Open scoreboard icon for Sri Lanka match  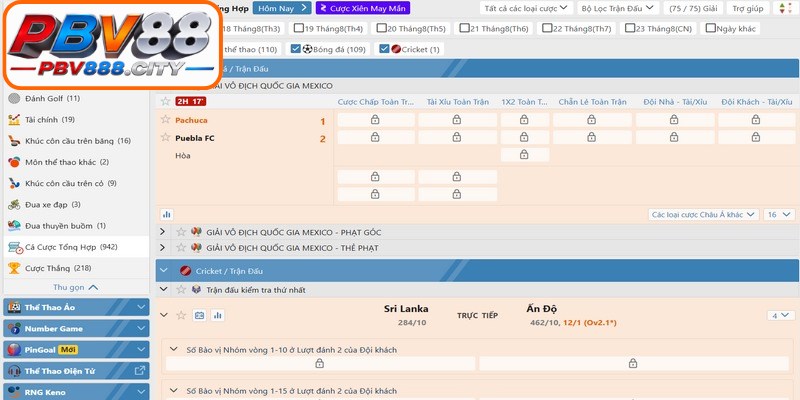199,315
